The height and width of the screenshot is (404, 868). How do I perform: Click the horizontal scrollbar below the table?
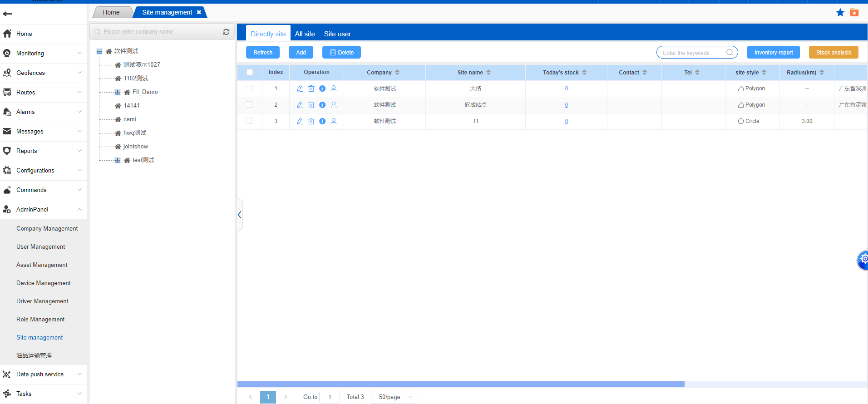tap(460, 384)
